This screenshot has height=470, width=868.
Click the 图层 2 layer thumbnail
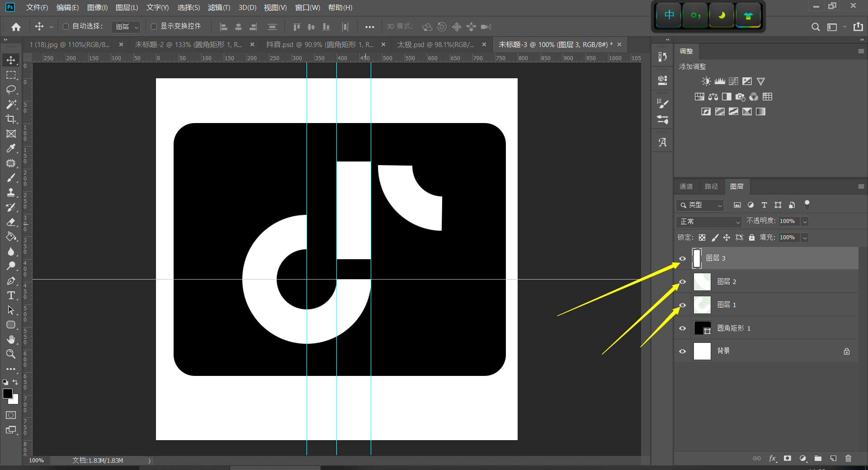(x=702, y=282)
